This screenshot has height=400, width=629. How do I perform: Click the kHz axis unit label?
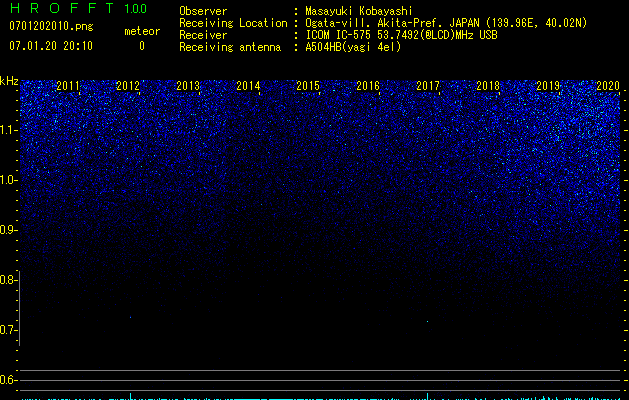(9, 81)
